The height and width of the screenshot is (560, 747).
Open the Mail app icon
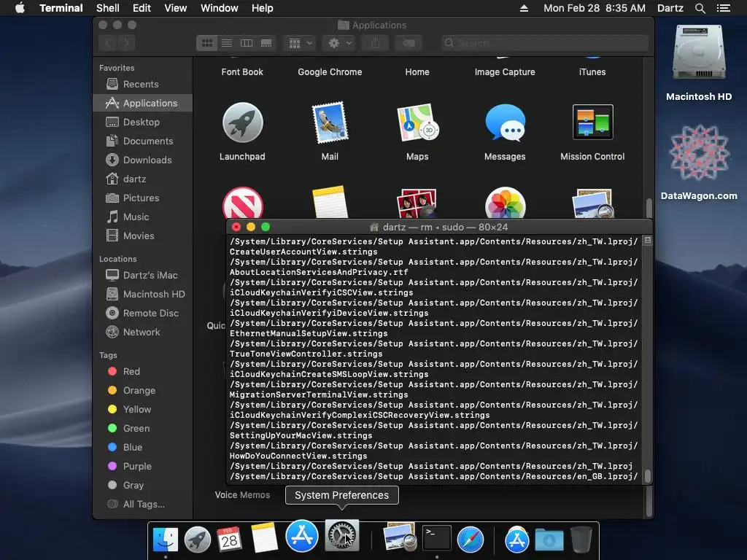[330, 122]
